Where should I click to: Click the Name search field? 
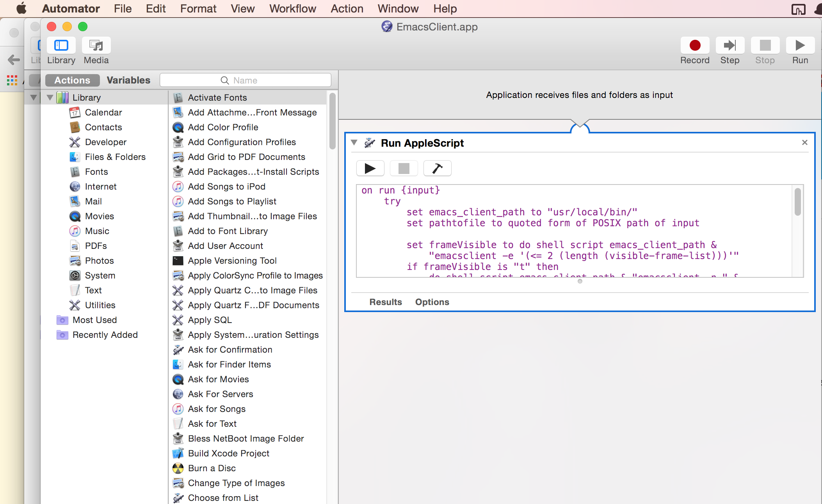(246, 80)
